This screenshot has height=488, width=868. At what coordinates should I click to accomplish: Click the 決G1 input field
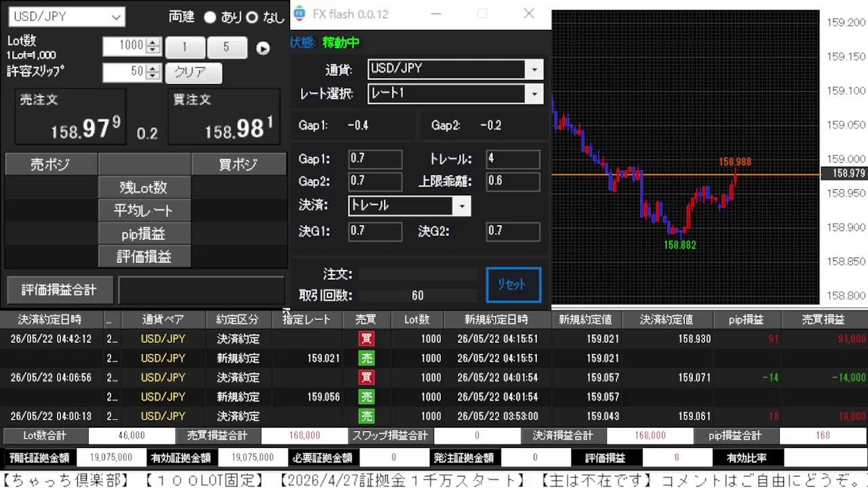(x=375, y=231)
